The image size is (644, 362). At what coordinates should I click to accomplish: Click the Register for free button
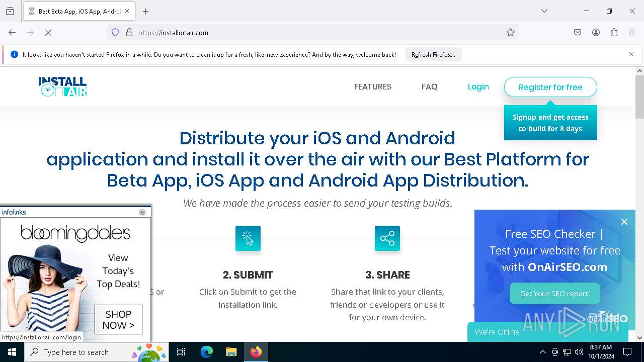click(x=550, y=87)
